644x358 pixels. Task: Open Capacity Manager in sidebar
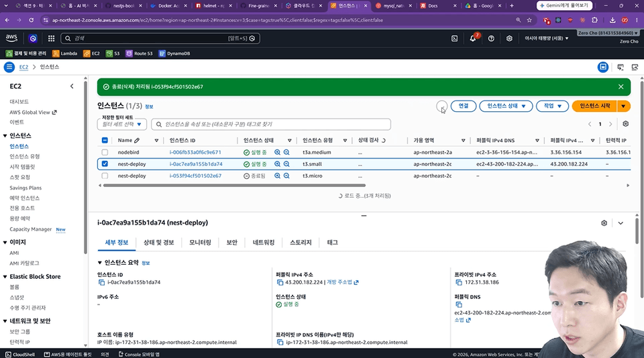coord(31,229)
